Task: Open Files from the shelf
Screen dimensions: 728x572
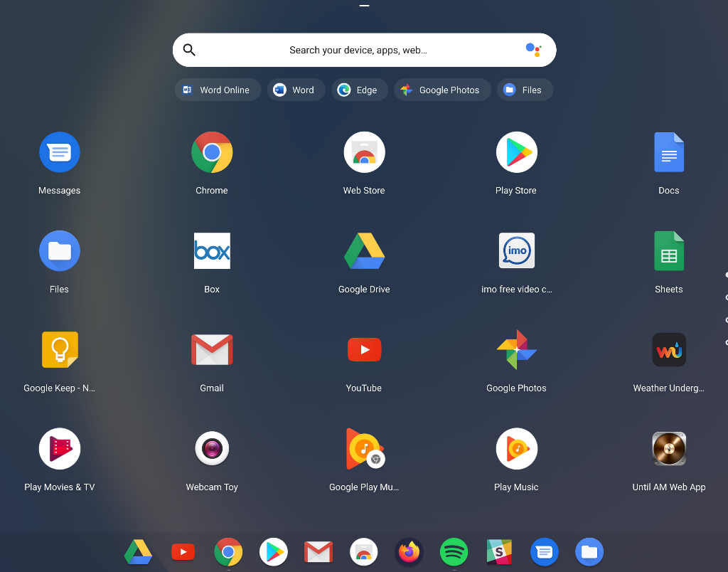Action: tap(589, 552)
